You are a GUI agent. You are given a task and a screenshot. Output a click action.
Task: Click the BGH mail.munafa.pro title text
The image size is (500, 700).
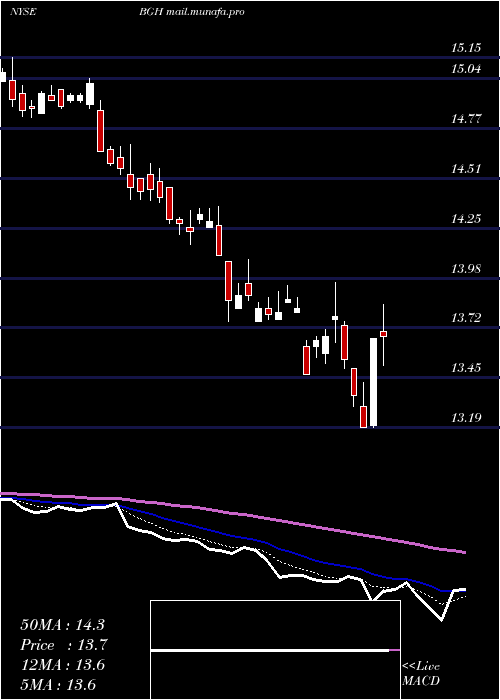pyautogui.click(x=192, y=12)
